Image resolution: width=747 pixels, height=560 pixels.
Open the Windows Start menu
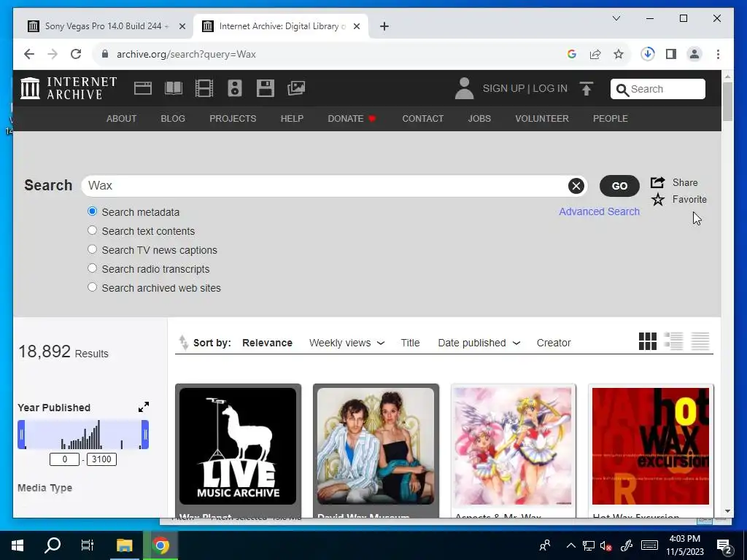click(x=18, y=545)
